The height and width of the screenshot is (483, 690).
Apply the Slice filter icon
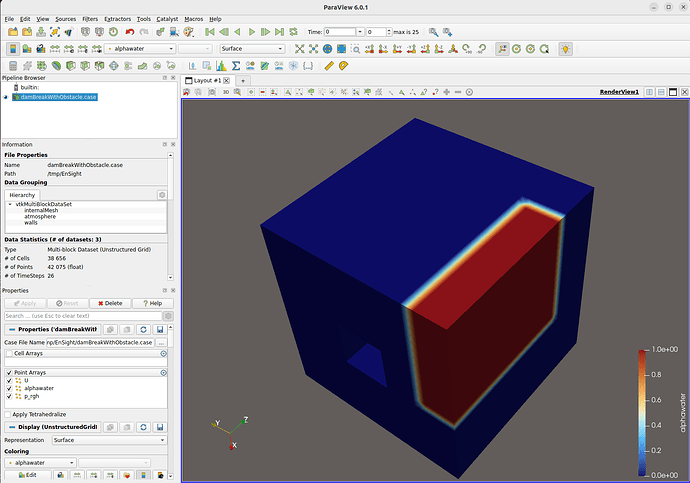pyautogui.click(x=85, y=66)
